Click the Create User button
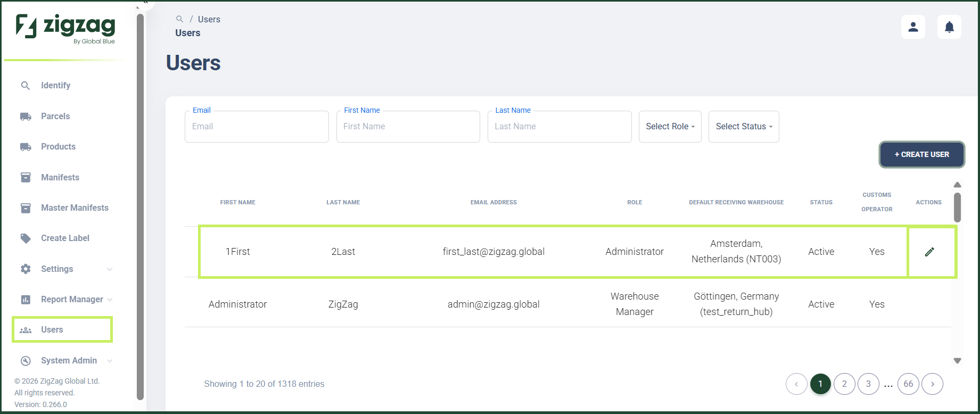The width and height of the screenshot is (980, 414). [x=921, y=154]
